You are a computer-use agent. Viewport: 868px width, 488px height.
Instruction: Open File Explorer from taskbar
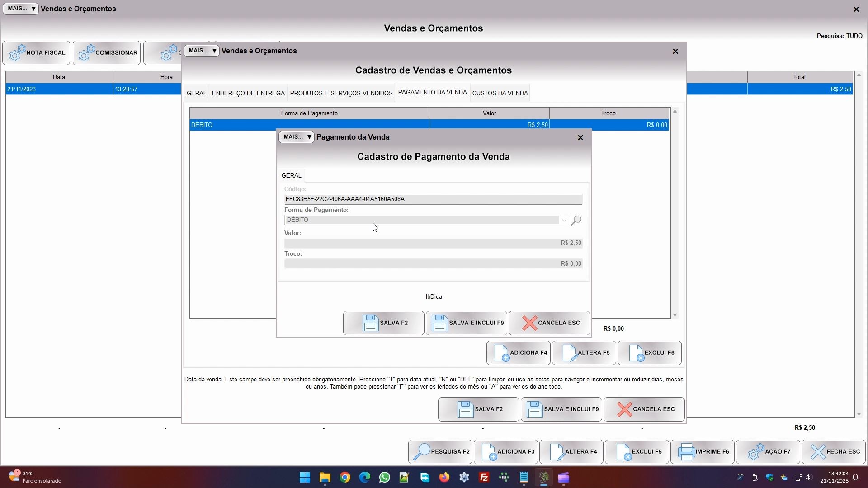325,478
